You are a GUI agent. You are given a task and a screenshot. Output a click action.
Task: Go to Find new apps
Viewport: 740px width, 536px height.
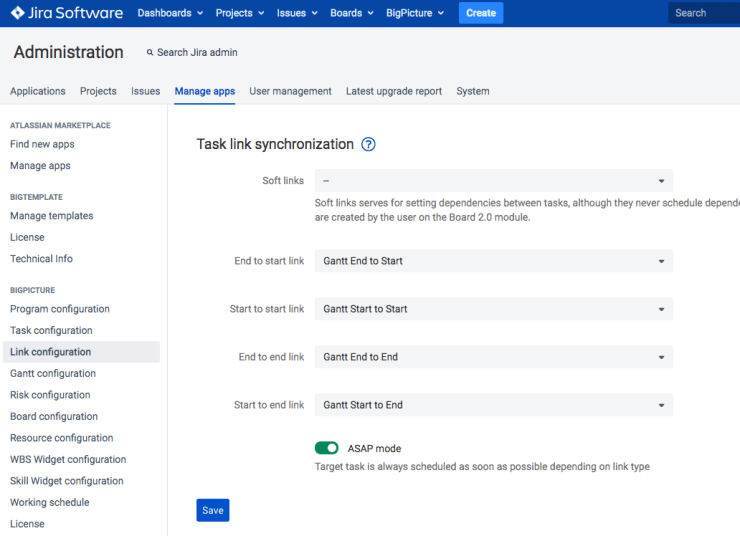tap(42, 144)
